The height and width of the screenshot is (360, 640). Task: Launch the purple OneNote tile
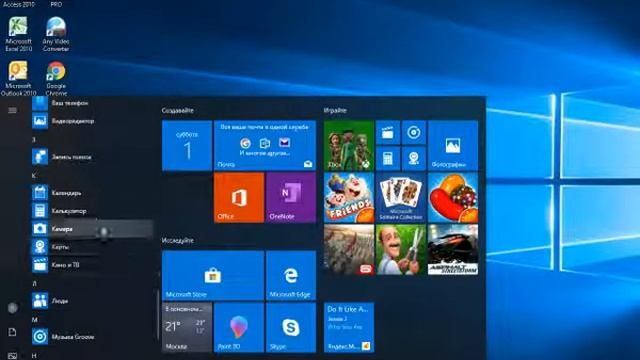coord(291,198)
